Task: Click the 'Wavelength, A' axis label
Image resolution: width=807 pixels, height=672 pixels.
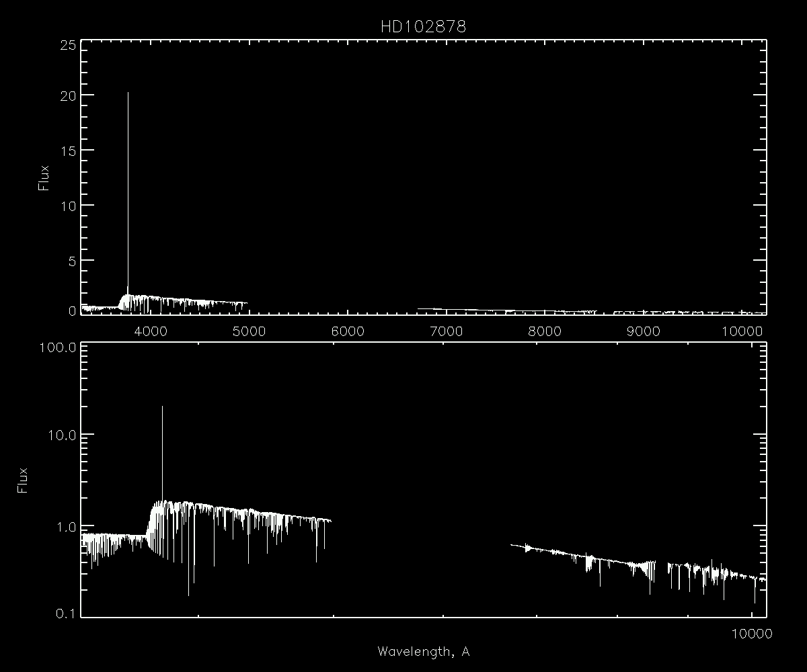Action: (423, 651)
